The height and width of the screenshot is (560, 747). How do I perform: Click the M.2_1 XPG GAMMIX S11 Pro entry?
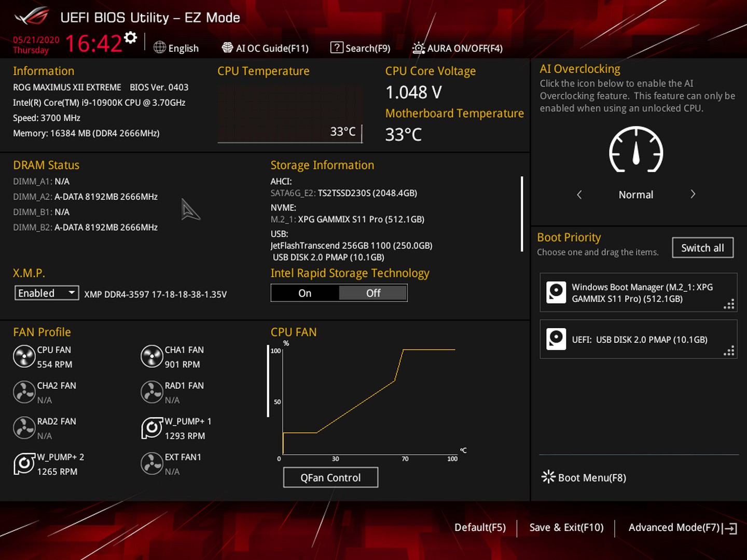click(348, 219)
